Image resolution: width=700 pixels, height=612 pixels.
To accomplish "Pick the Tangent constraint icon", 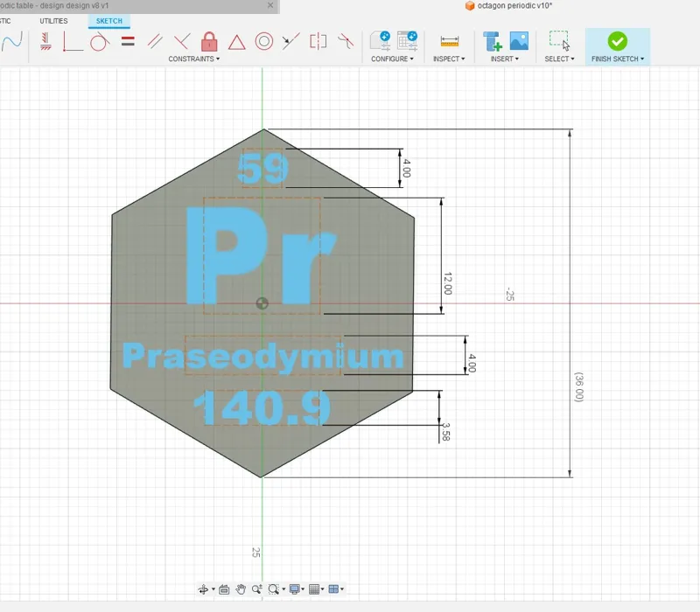I will [x=100, y=42].
